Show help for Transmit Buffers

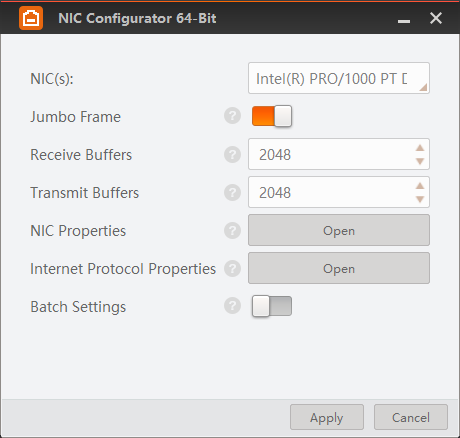[232, 192]
